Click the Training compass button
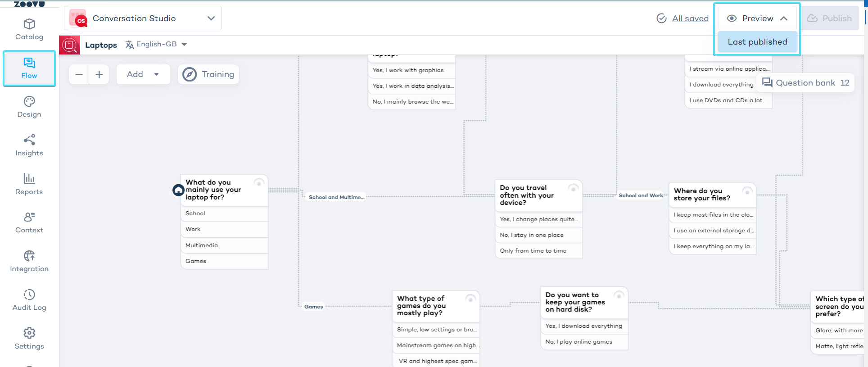Image resolution: width=868 pixels, height=367 pixels. point(208,74)
